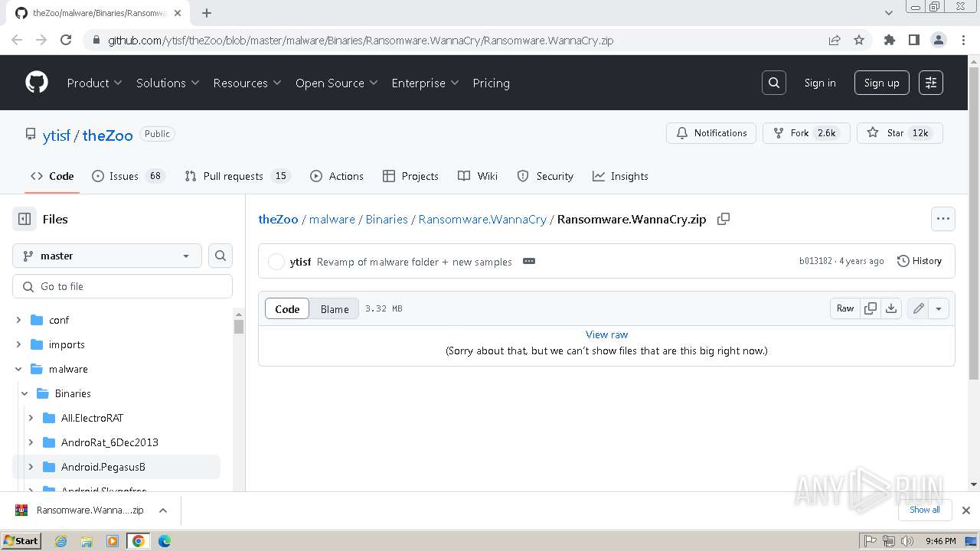Open Actions tab
The height and width of the screenshot is (551, 980).
pyautogui.click(x=337, y=176)
